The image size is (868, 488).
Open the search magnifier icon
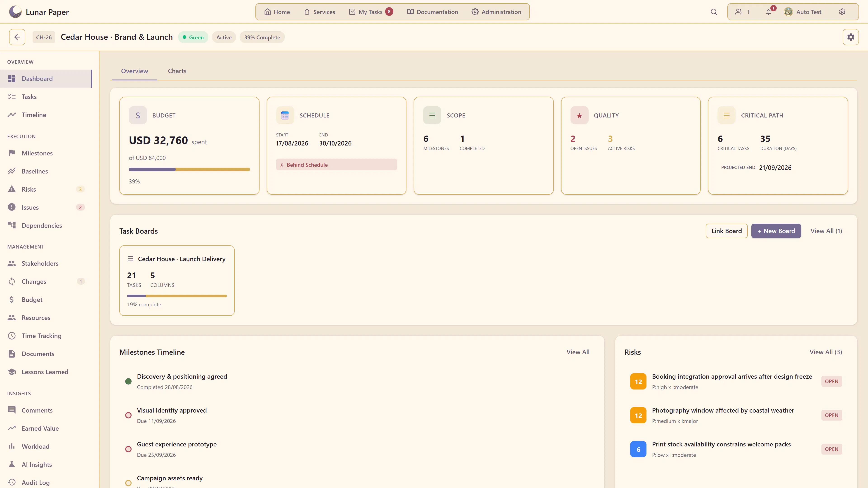click(x=714, y=12)
